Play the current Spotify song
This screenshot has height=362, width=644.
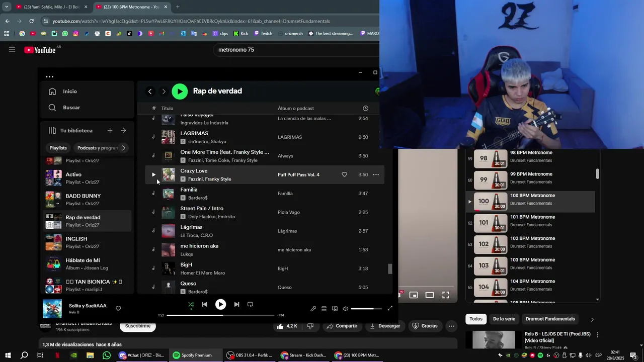point(220,304)
